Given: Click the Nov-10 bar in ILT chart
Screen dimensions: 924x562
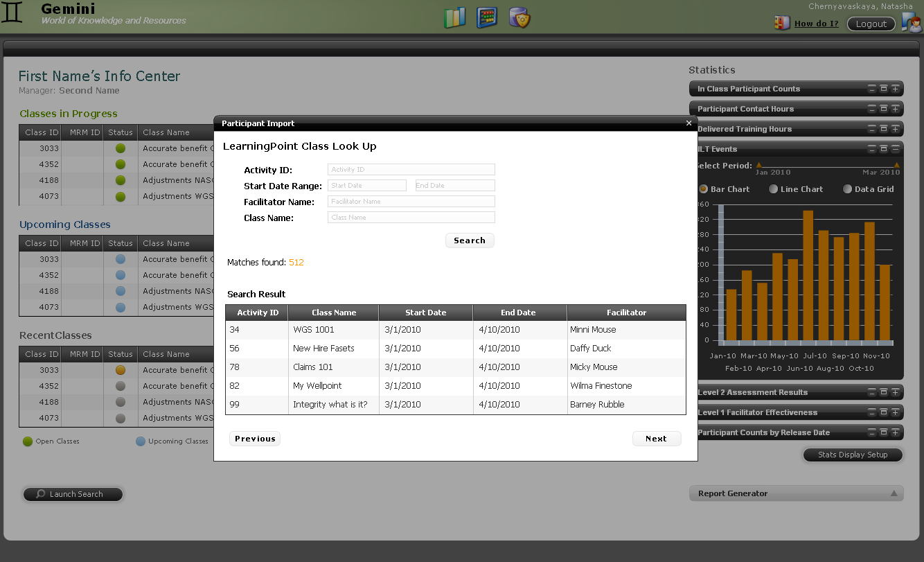Looking at the screenshot, I should coord(869,281).
